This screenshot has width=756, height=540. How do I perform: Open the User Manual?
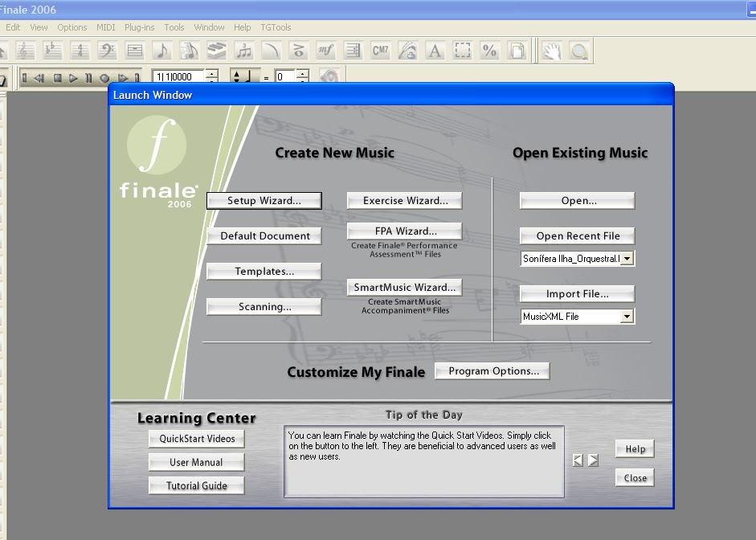coord(197,462)
